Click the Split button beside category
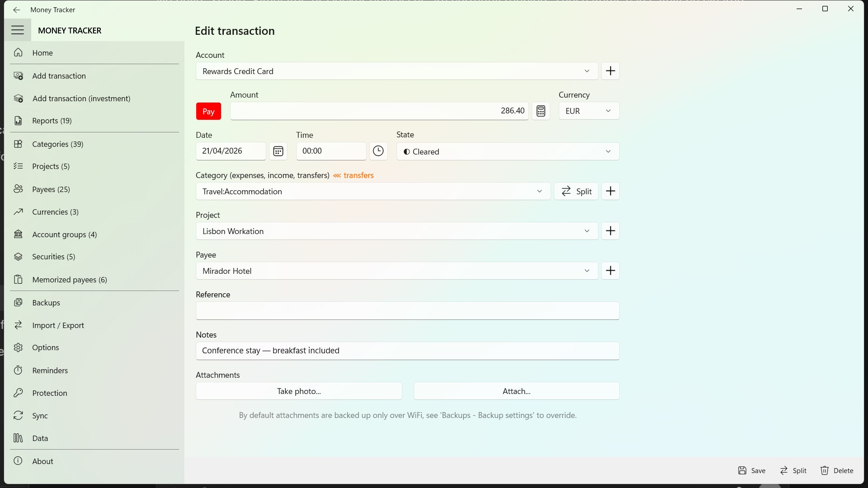 (576, 191)
